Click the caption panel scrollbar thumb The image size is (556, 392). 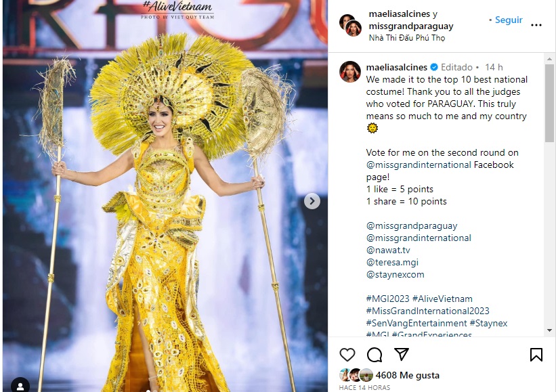[549, 103]
